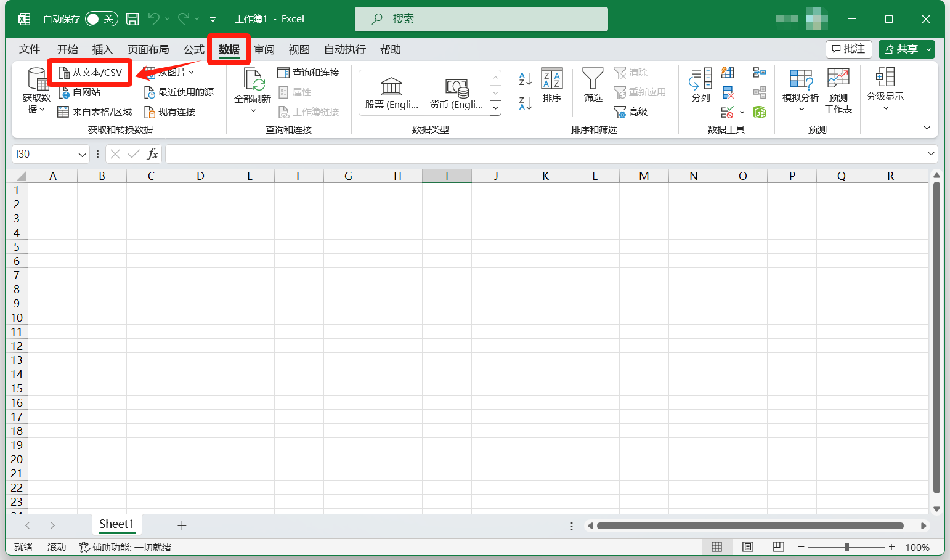
Task: Click the From Text/CSV (从文本/CSV) import icon
Action: coord(64,73)
